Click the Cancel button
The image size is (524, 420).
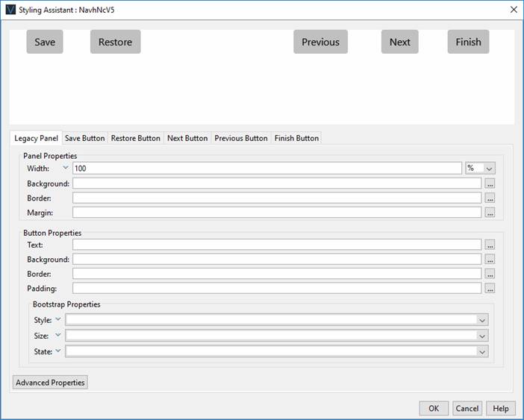coord(467,408)
